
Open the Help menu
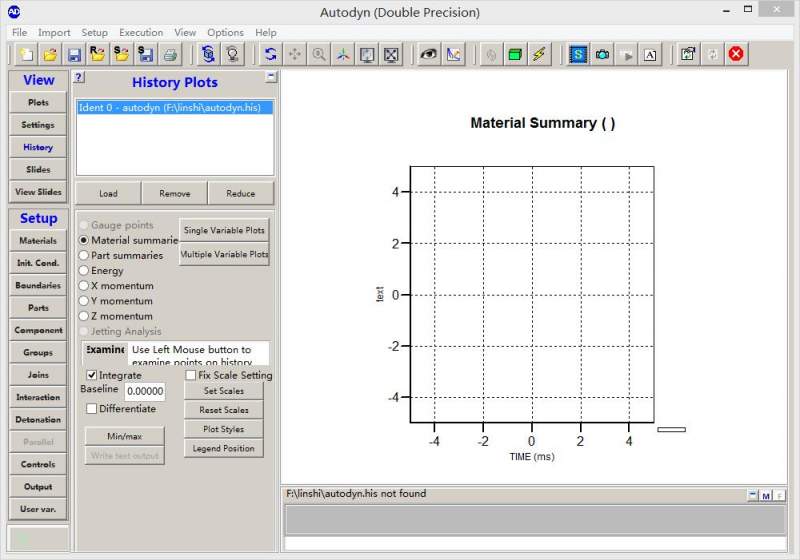pyautogui.click(x=266, y=32)
